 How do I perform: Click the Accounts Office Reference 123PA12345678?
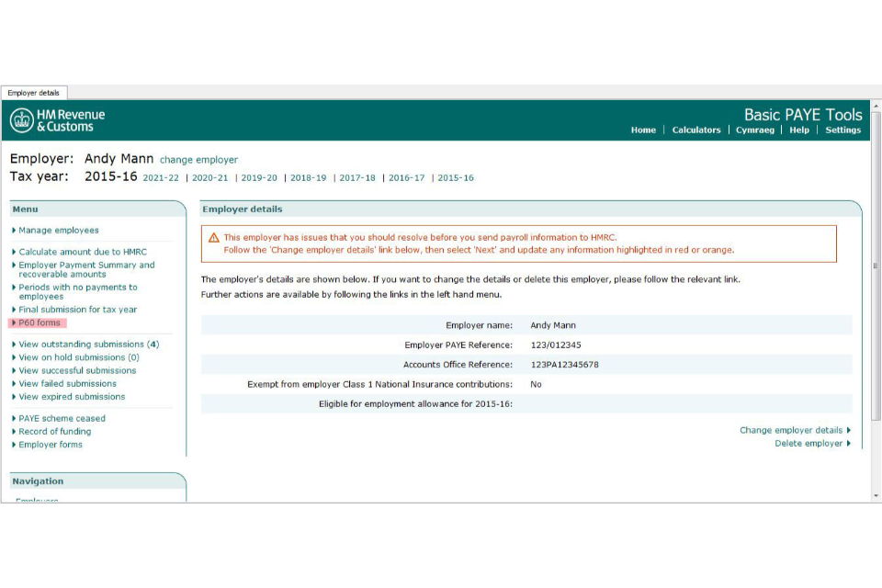[564, 365]
